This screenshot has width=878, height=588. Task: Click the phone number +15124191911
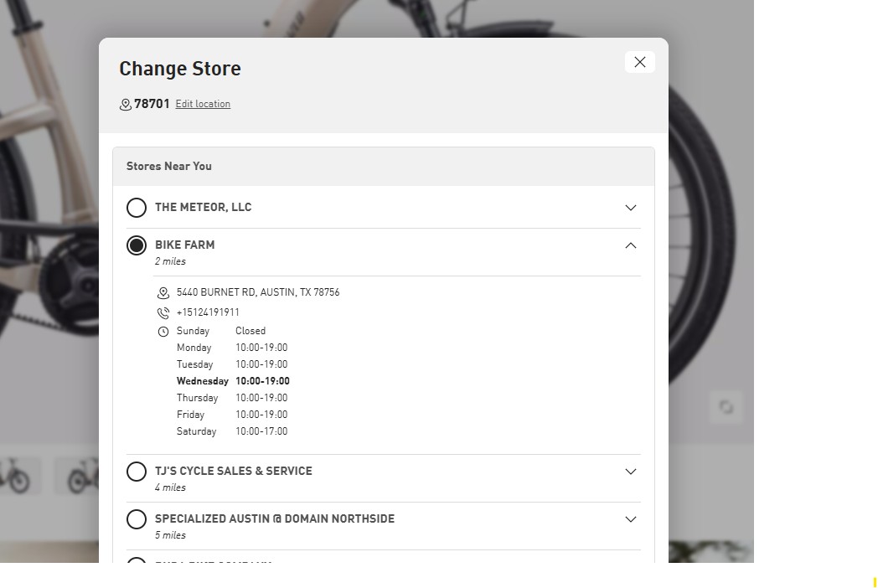click(x=208, y=312)
